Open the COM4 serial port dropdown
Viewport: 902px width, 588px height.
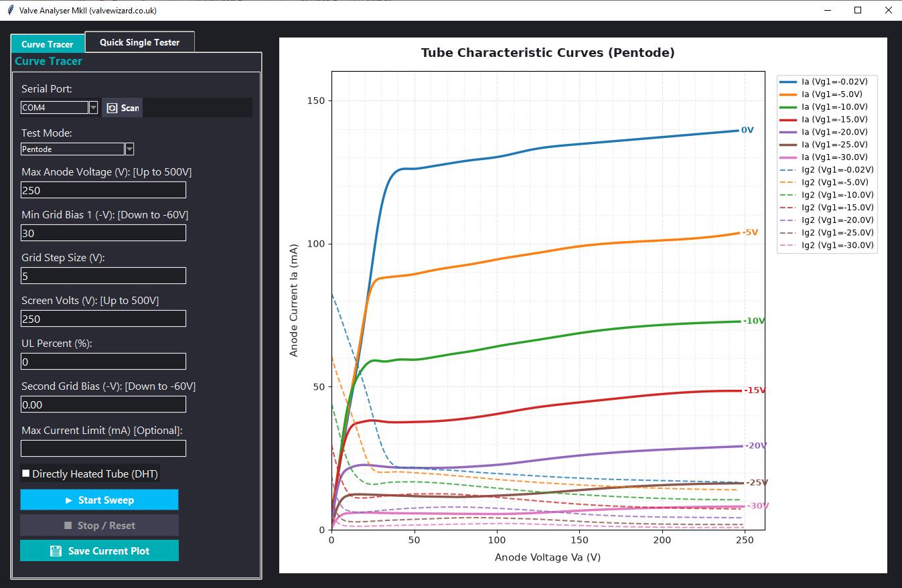(94, 107)
